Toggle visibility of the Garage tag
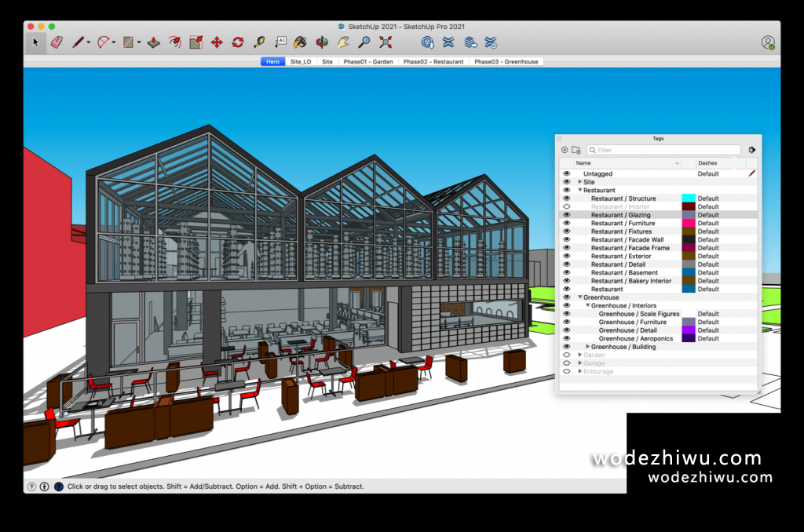 click(566, 363)
